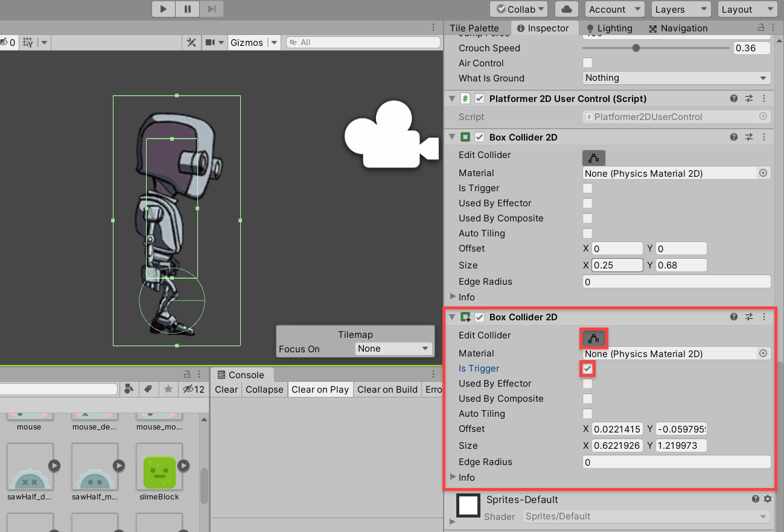
Task: Toggle Clear on Build in Console
Action: click(x=387, y=390)
